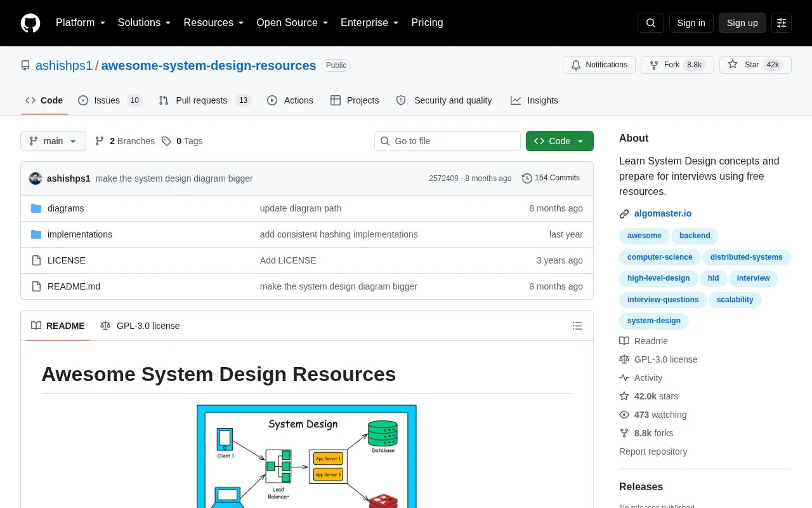Open the Insights tab
Viewport: 812px width, 508px height.
pyautogui.click(x=534, y=100)
